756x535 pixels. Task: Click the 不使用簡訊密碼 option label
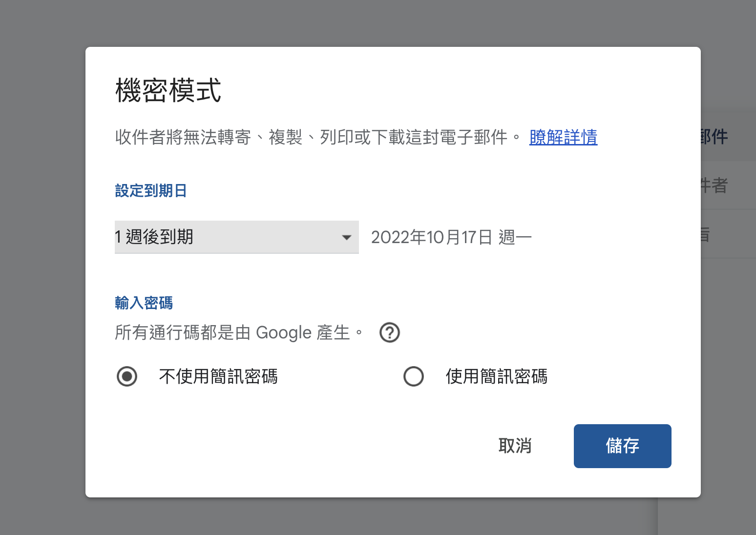coord(218,376)
